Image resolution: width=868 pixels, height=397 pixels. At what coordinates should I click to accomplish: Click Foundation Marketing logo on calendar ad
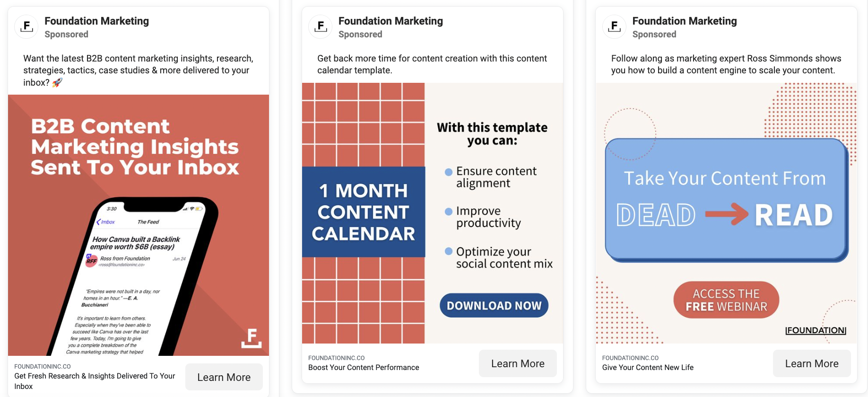(x=321, y=27)
